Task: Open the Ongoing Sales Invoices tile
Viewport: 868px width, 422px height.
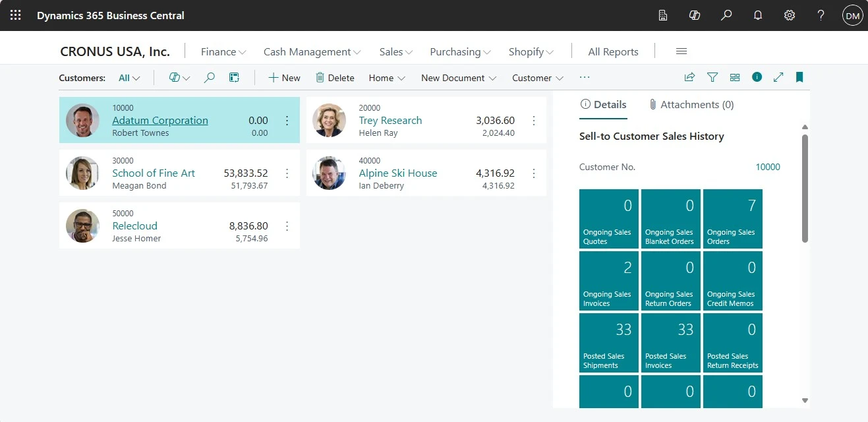Action: tap(609, 281)
